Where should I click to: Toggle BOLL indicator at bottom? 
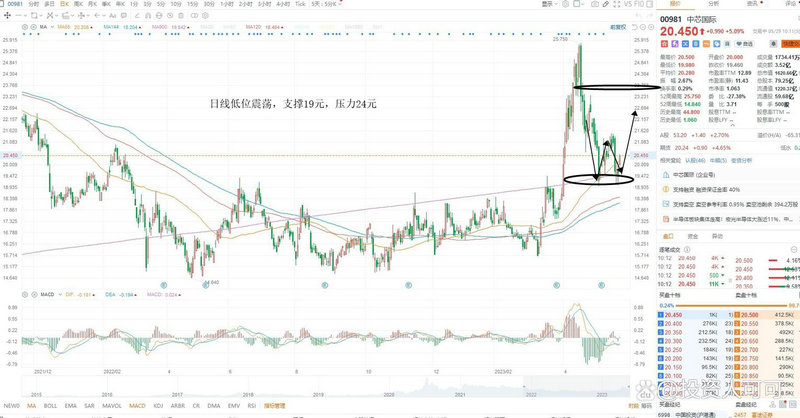point(50,406)
